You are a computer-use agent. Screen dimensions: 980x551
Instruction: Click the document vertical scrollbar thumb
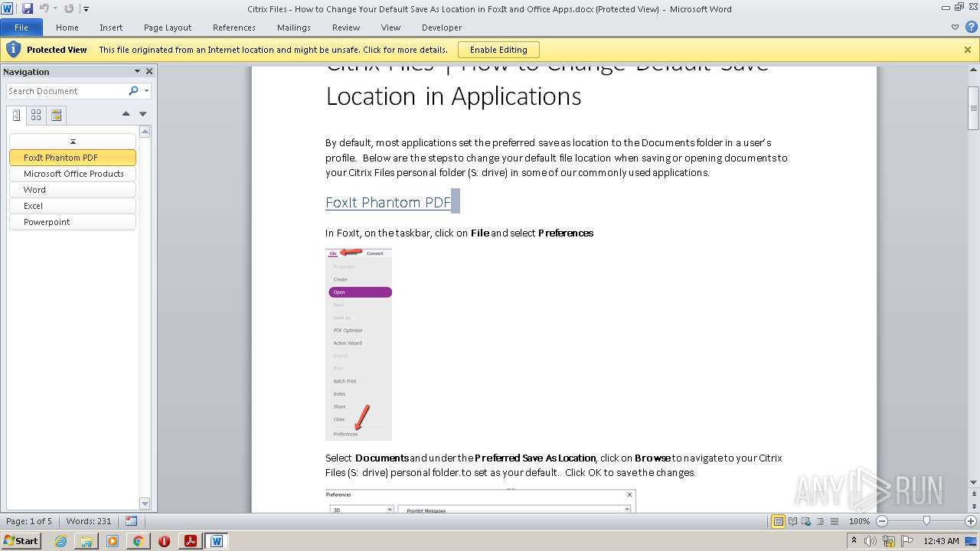click(973, 109)
